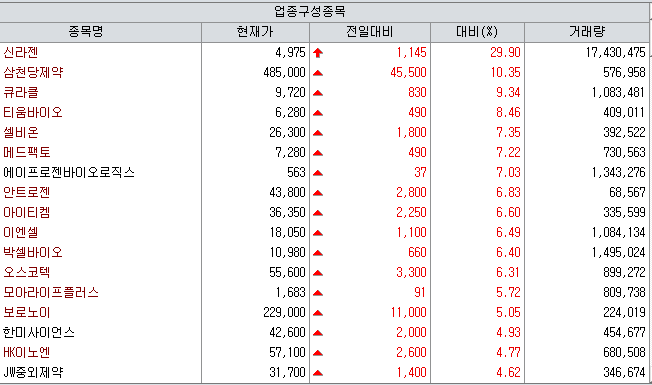Click up triangle icon in 박셀바이오 row
This screenshot has width=652, height=385.
(318, 253)
